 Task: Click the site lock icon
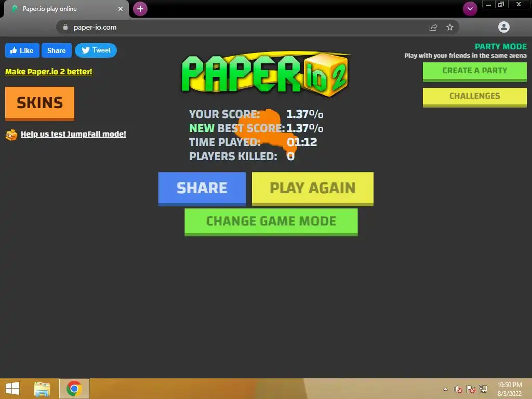65,27
